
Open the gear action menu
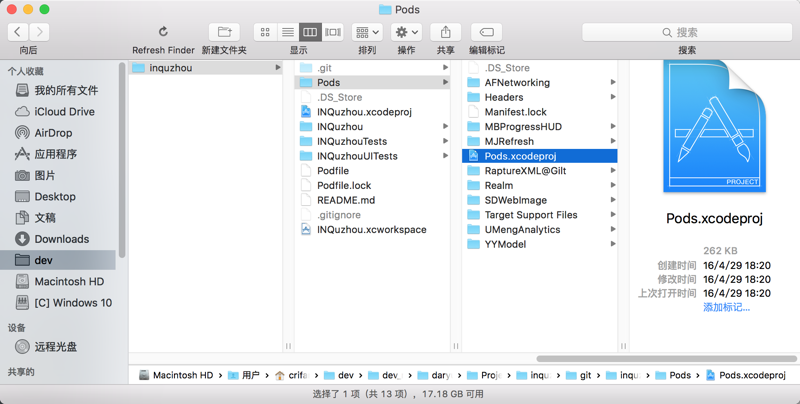pyautogui.click(x=407, y=32)
